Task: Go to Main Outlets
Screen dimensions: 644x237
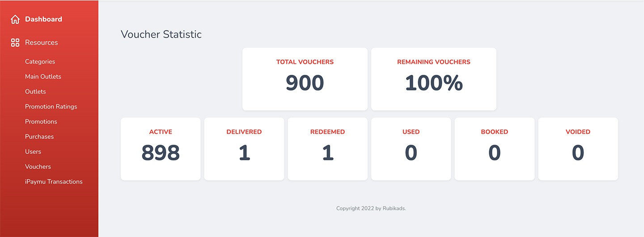Action: (x=43, y=77)
